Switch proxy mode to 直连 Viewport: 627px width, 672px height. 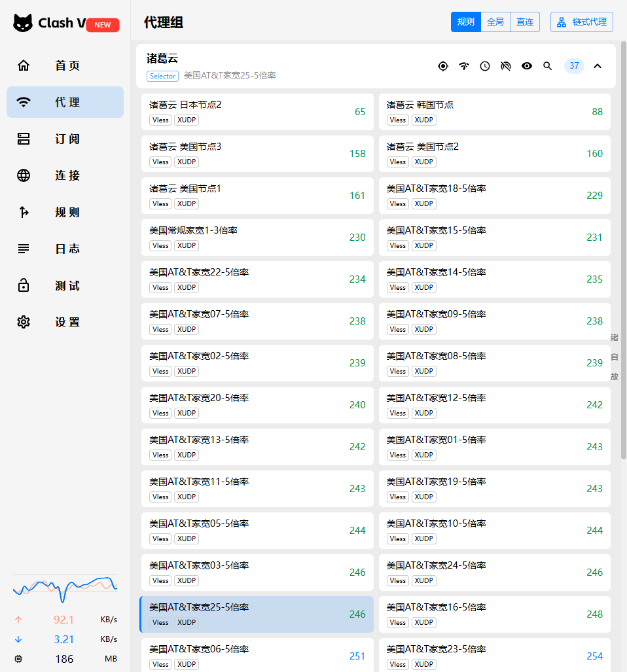coord(525,22)
